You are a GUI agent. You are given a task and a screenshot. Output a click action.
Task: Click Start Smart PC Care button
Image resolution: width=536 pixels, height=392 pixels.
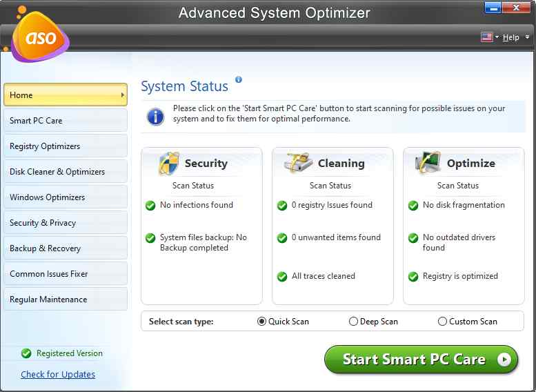point(421,359)
